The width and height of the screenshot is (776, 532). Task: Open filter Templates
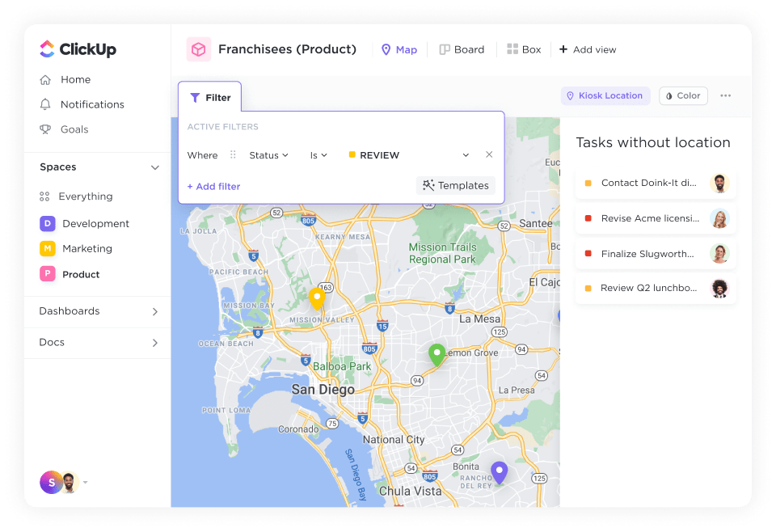click(455, 186)
